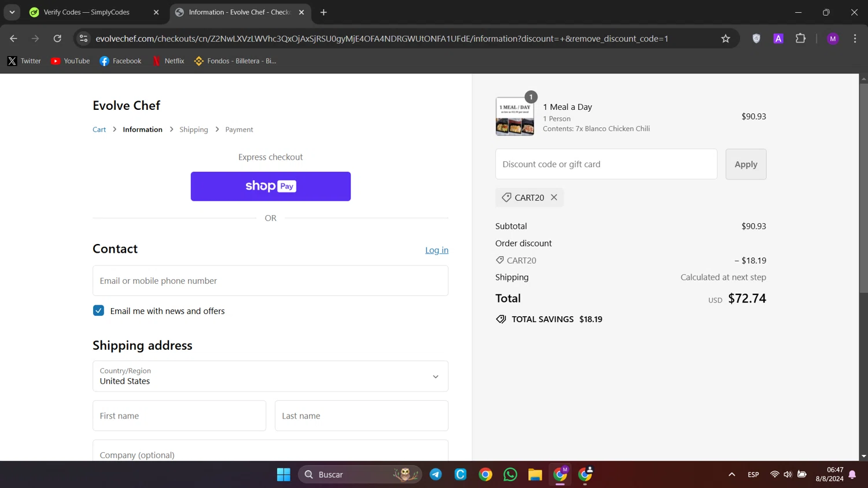Viewport: 868px width, 488px height.
Task: Open the Chrome M profile taskbar icon
Action: [560, 475]
